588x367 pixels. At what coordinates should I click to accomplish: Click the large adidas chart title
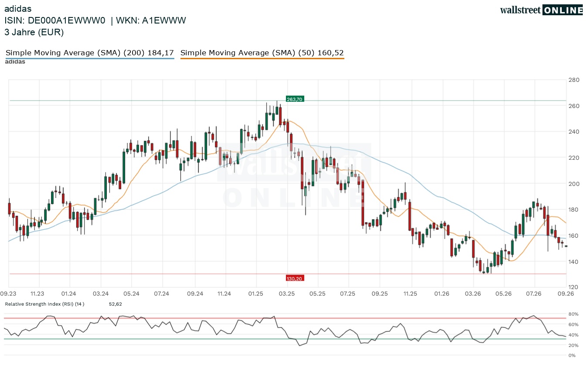(x=18, y=8)
